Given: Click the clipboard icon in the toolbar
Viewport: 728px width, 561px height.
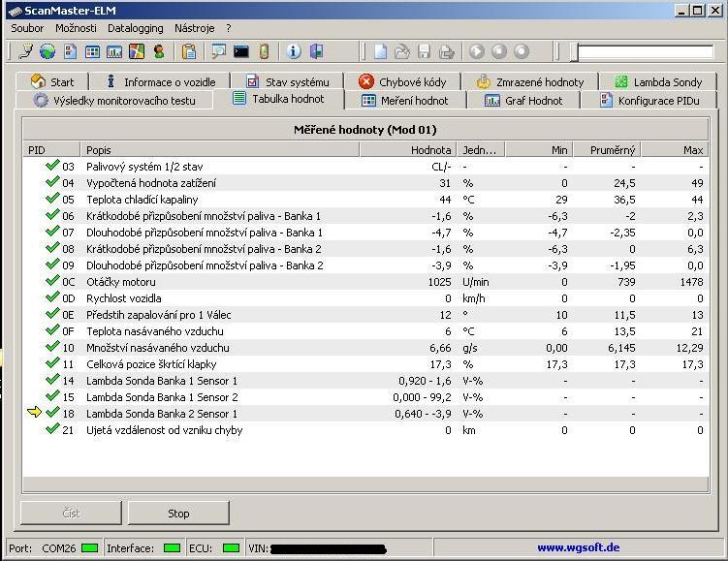Looking at the screenshot, I should point(190,51).
